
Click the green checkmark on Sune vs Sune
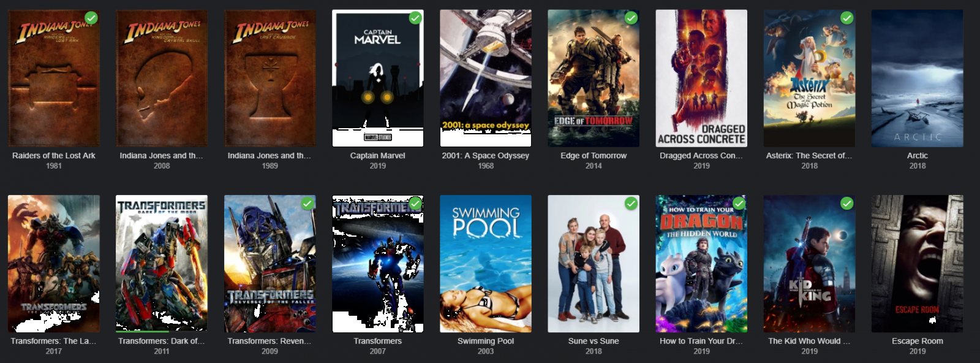pos(631,203)
